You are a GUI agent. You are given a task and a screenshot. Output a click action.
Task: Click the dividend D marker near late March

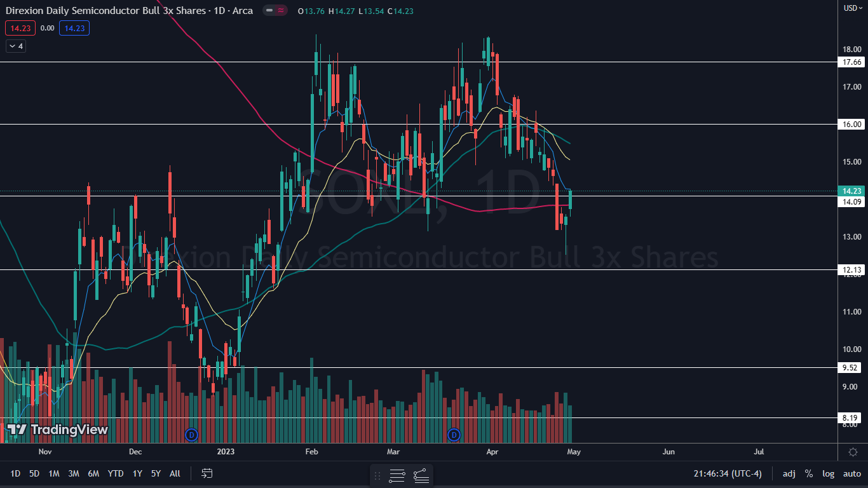tap(454, 435)
